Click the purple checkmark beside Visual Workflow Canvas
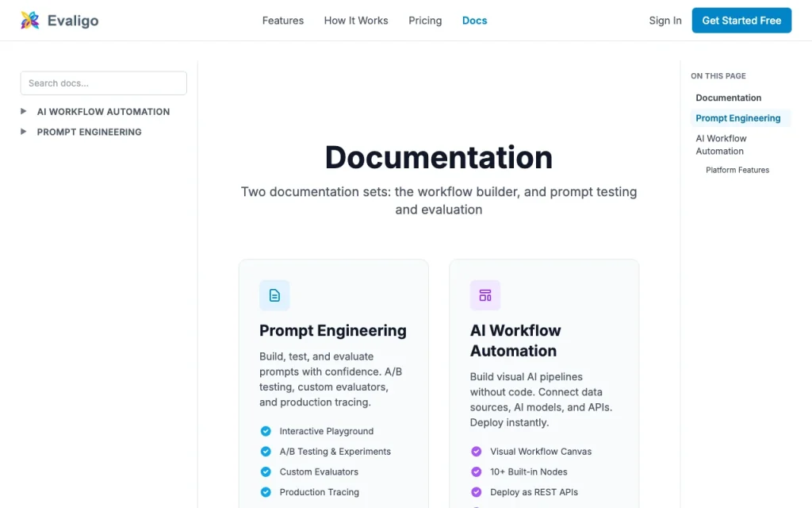The image size is (812, 508). [477, 452]
